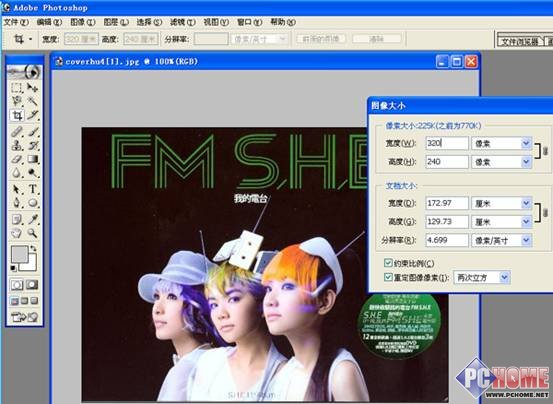Viewport: 553px width, 404px height.
Task: Select the Zoom magnifier tool
Action: [32, 233]
